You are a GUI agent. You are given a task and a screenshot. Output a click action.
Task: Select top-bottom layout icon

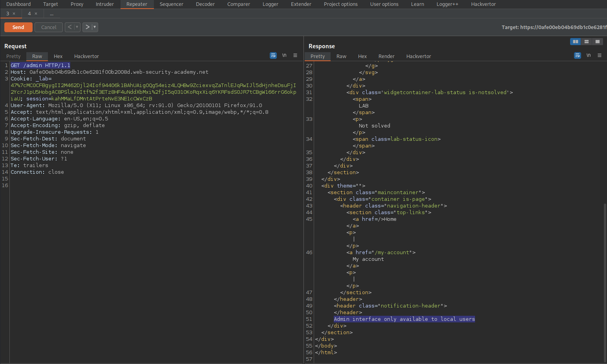pos(587,42)
